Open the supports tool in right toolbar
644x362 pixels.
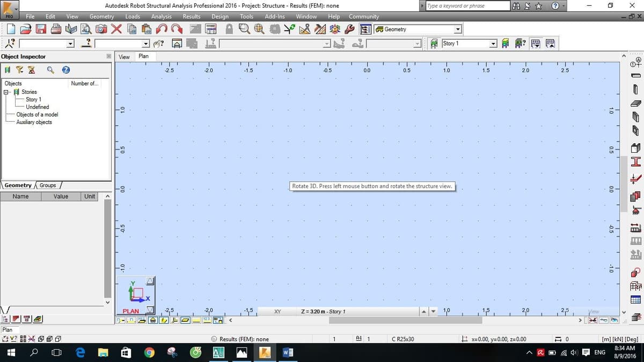[635, 212]
